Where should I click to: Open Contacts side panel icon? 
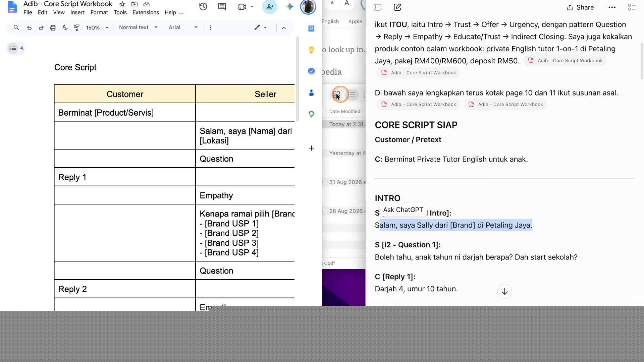[311, 93]
